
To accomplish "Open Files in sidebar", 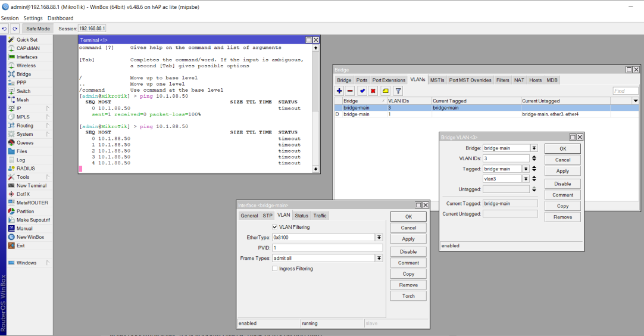I will pos(22,151).
